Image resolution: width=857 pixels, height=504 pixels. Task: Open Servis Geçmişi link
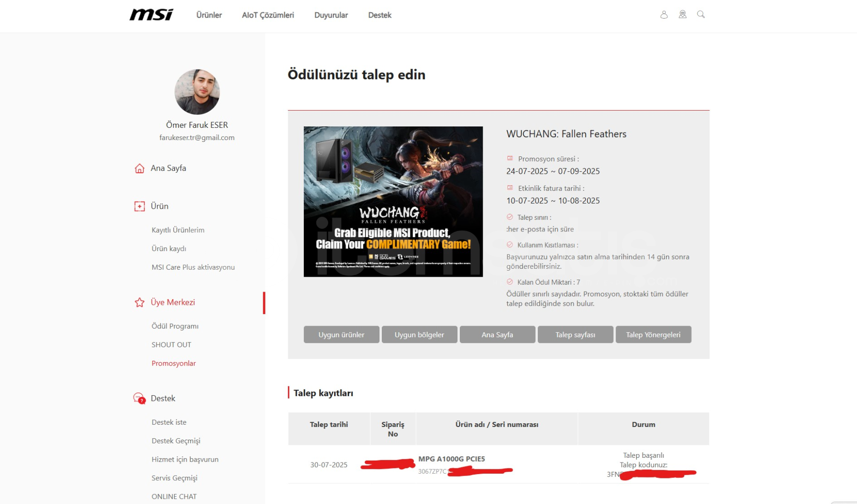click(174, 478)
